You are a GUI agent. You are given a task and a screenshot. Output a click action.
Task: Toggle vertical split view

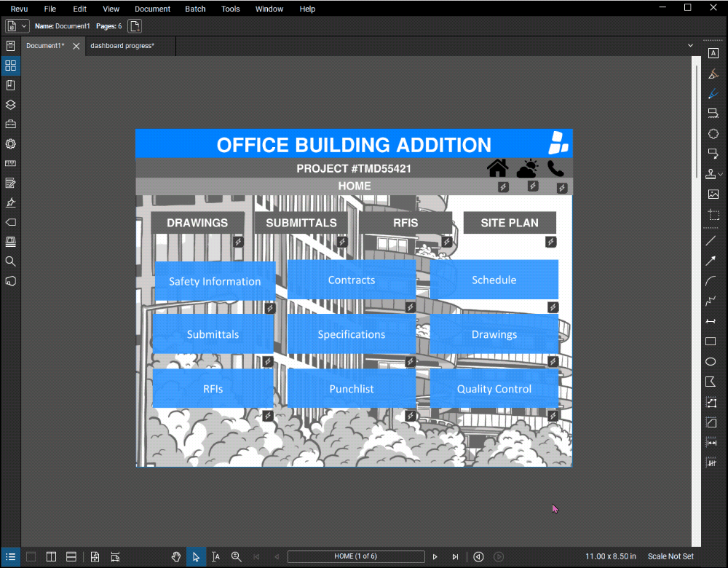coord(51,556)
